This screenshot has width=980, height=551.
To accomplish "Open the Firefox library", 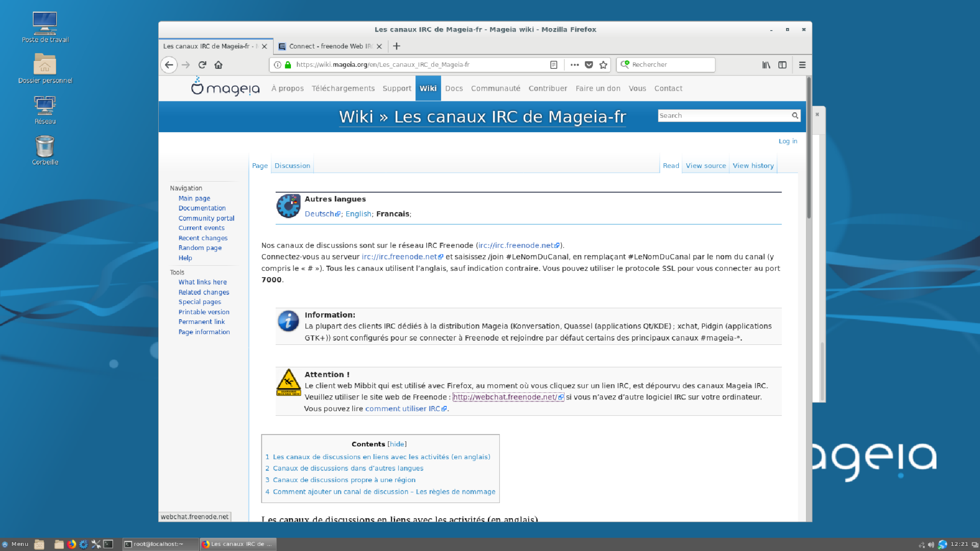I will 766,65.
